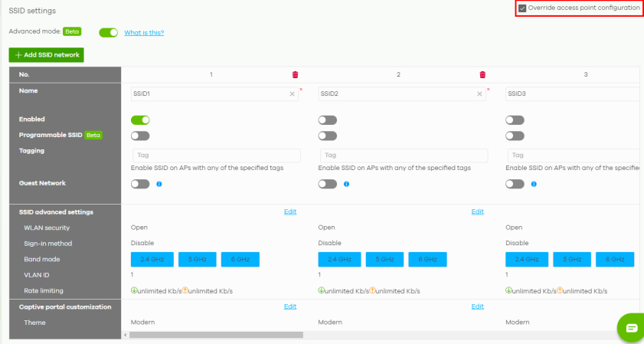Image resolution: width=644 pixels, height=344 pixels.
Task: Click Guest Network info icon for SSID3
Action: 533,184
